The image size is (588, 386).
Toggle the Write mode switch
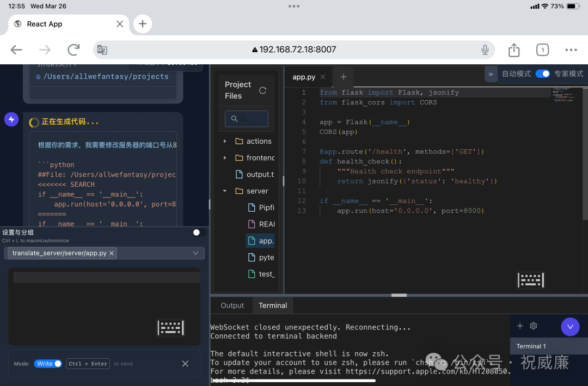47,364
